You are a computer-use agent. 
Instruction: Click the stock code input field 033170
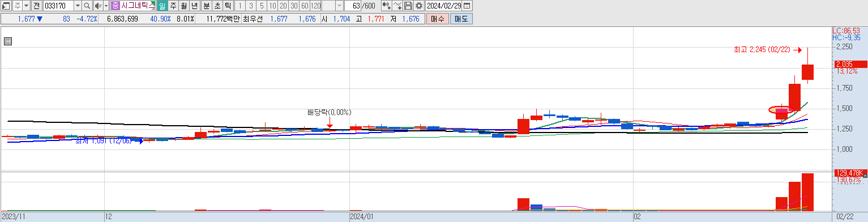coord(58,6)
